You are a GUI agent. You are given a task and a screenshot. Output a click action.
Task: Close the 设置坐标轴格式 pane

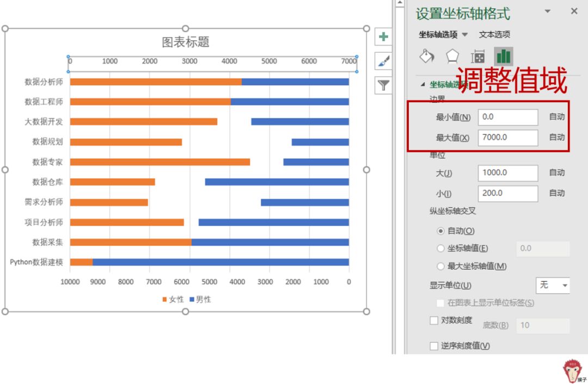(574, 11)
